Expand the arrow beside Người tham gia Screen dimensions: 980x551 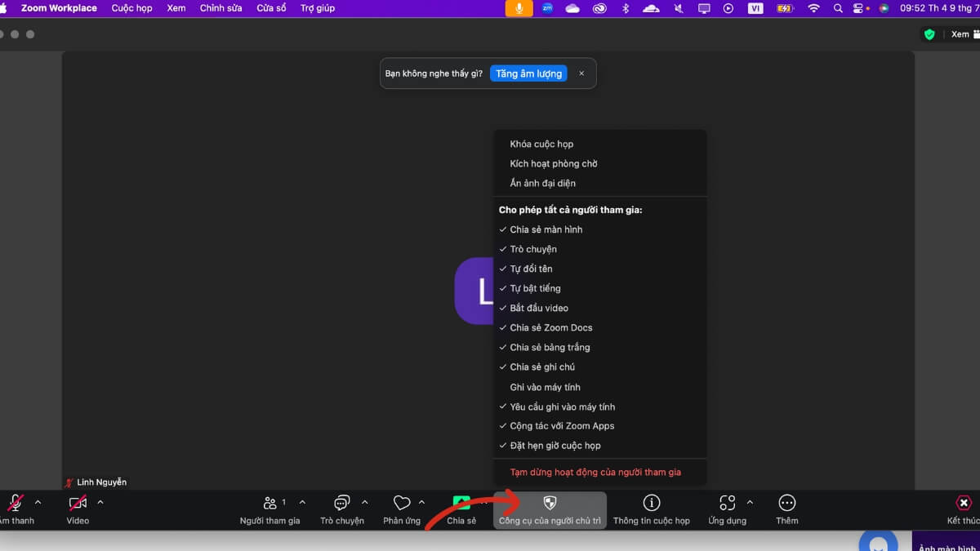[302, 503]
